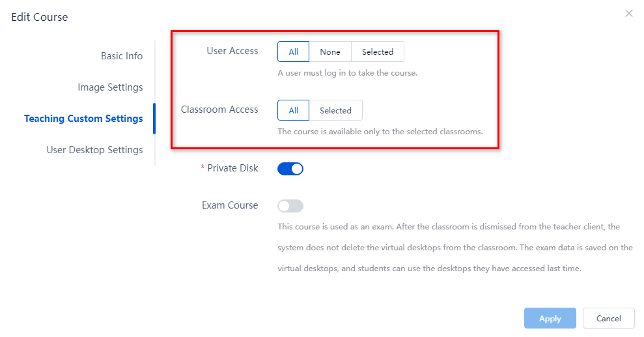
Task: Click the exam course description paragraph
Action: point(455,248)
